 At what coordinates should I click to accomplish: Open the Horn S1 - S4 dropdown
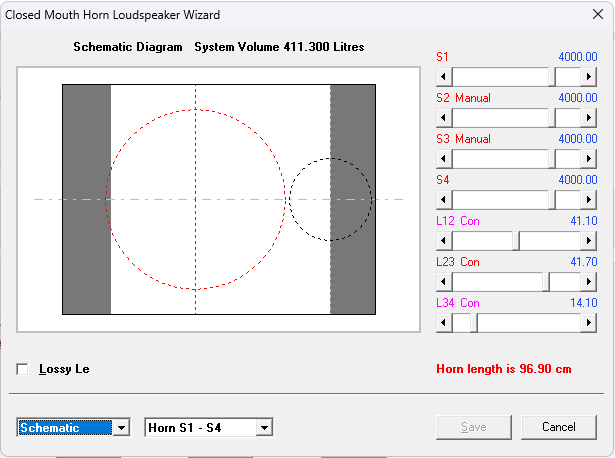point(265,427)
